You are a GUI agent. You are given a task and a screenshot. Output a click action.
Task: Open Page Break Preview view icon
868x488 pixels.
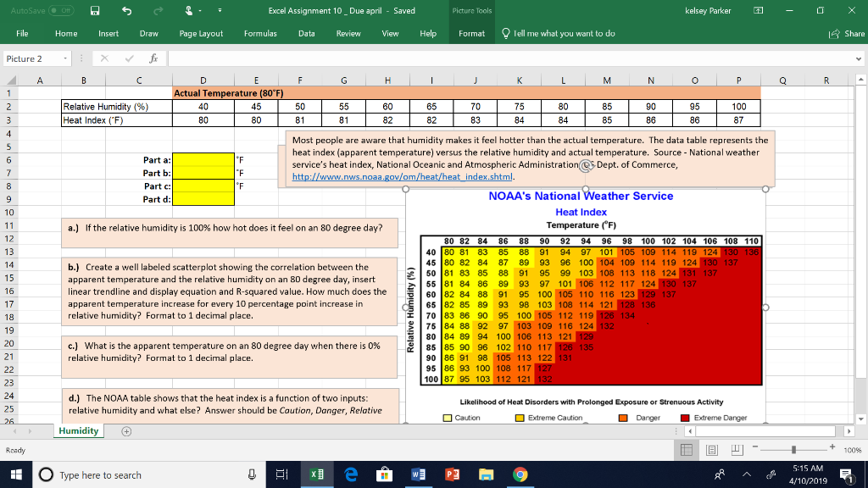pyautogui.click(x=737, y=449)
